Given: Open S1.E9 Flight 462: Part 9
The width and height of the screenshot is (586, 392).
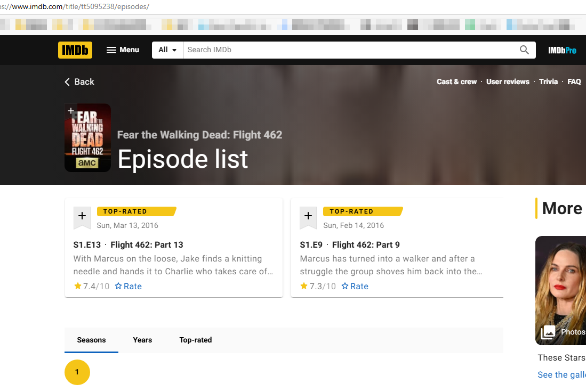Looking at the screenshot, I should (x=350, y=245).
